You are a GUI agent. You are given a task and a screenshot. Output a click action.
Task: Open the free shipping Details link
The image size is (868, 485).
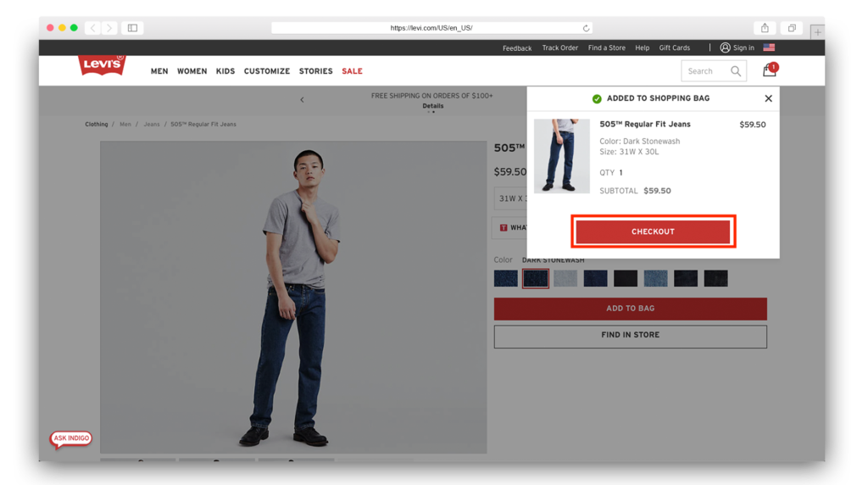433,106
